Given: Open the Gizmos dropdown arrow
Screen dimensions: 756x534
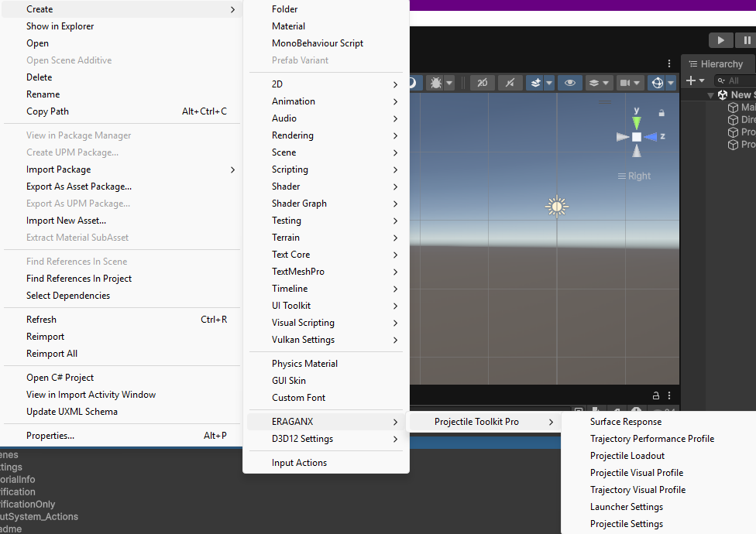Looking at the screenshot, I should (x=671, y=84).
